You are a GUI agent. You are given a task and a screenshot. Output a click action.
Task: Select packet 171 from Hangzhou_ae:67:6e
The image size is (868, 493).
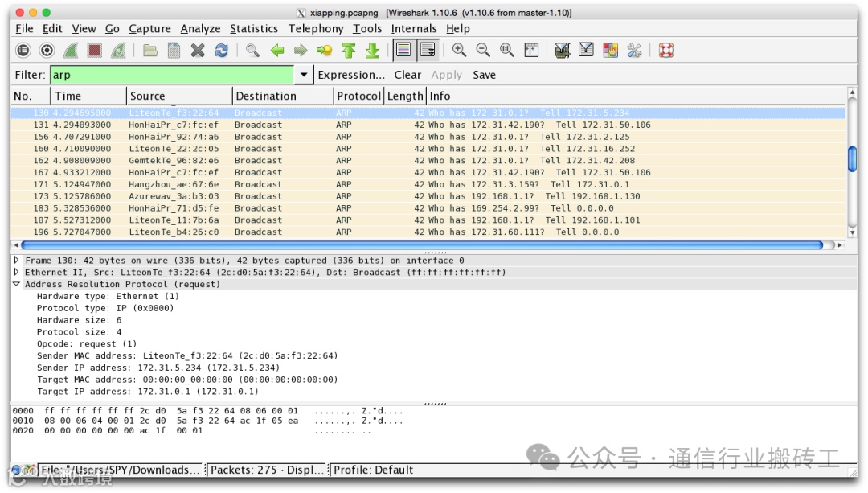click(428, 184)
